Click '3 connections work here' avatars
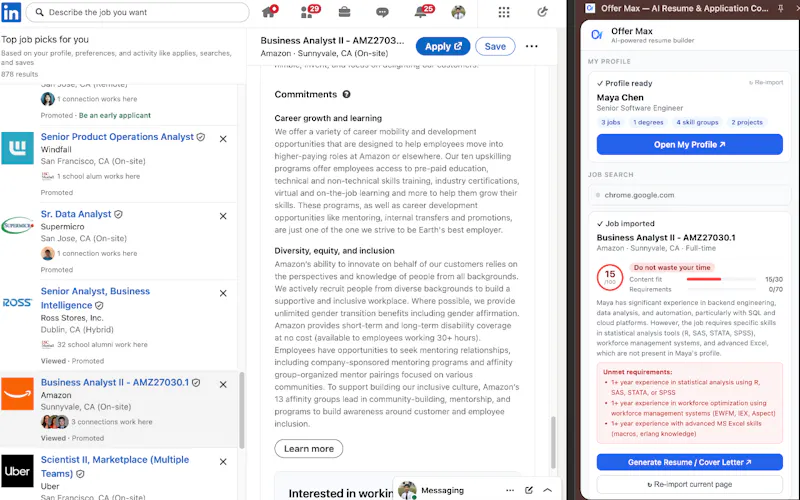Screen dimensions: 800x500 (55, 422)
